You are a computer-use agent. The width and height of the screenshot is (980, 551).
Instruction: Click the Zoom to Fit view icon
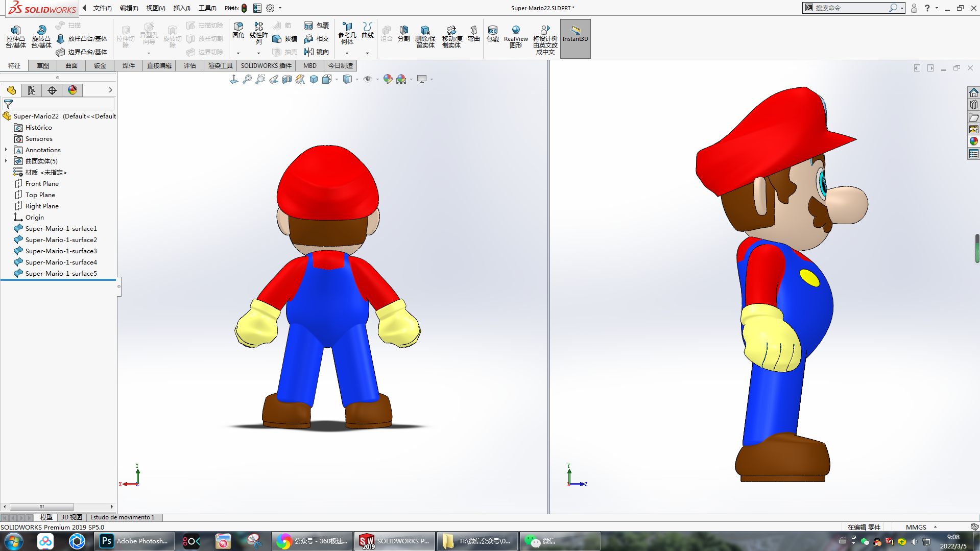tap(247, 79)
